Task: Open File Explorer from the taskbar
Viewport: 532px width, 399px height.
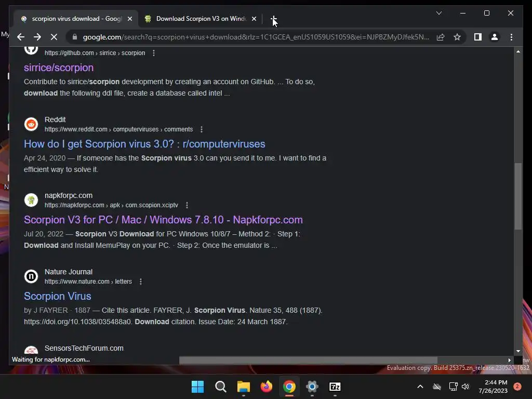Action: click(x=243, y=387)
